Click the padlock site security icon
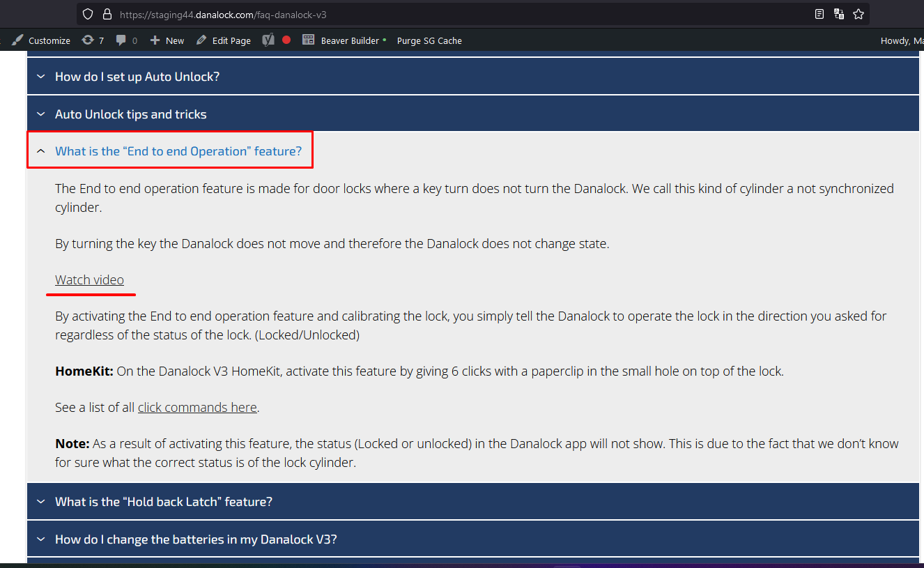This screenshot has width=924, height=568. 107,14
